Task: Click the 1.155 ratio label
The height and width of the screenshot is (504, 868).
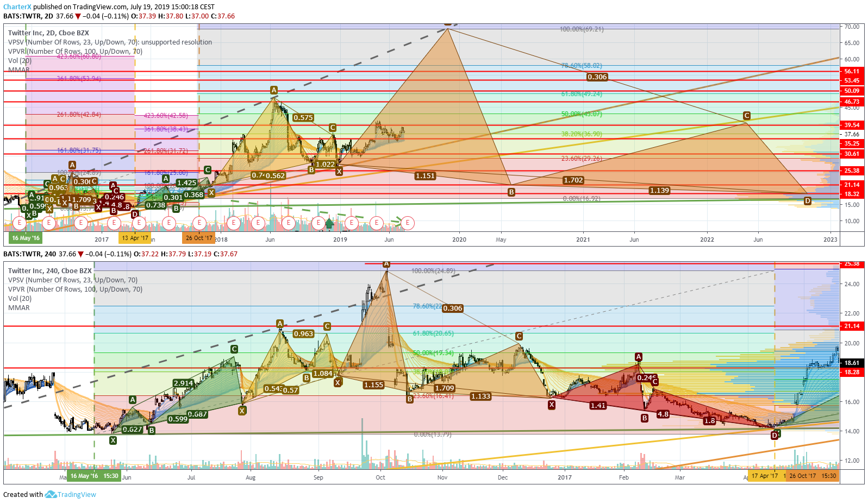Action: tap(373, 385)
